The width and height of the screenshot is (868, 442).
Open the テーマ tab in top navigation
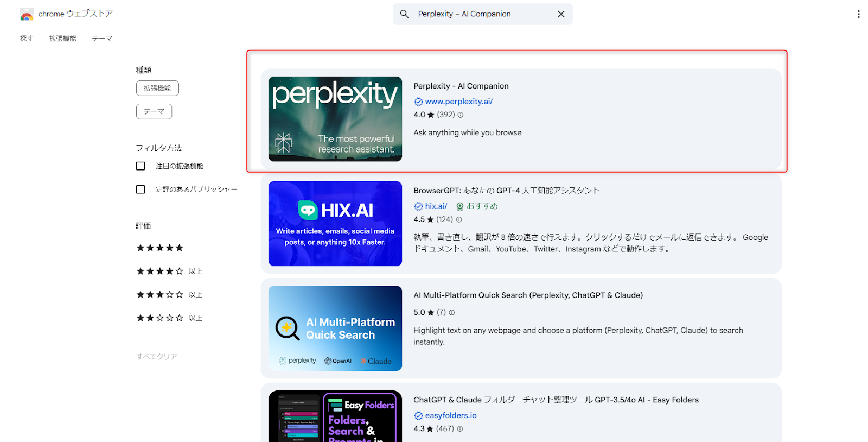[x=102, y=39]
